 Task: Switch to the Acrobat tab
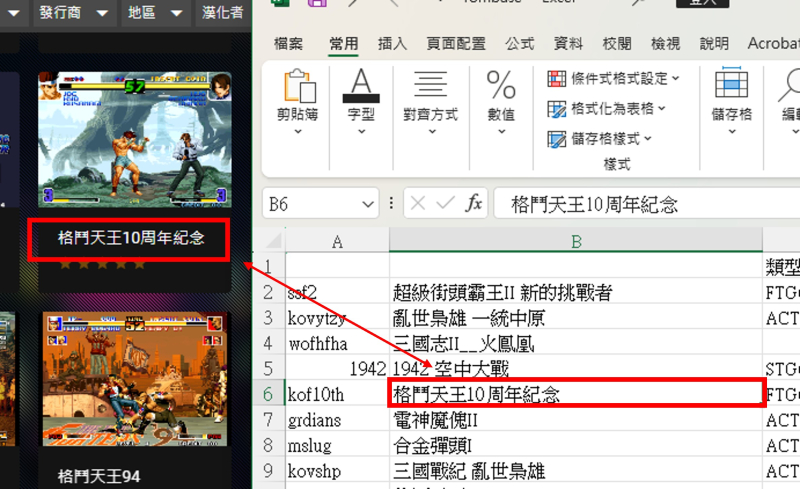773,44
